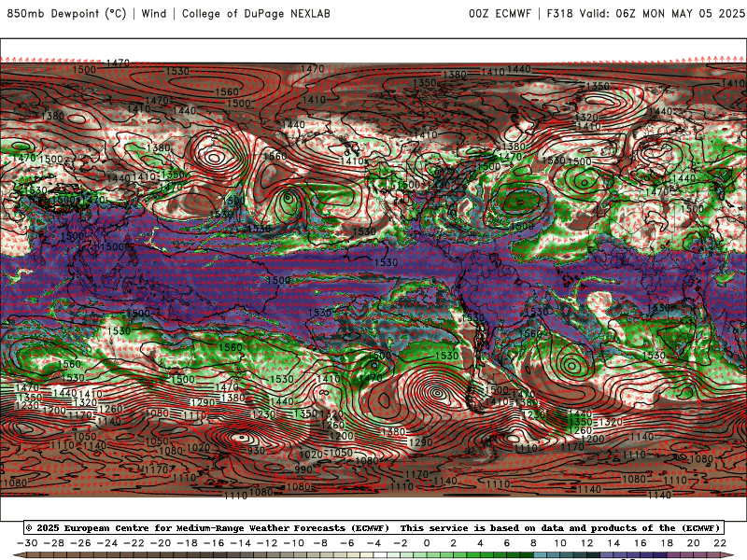Click the "Valid: 06Z MON MAY 05 2025" text
The width and height of the screenshot is (747, 560).
[662, 13]
